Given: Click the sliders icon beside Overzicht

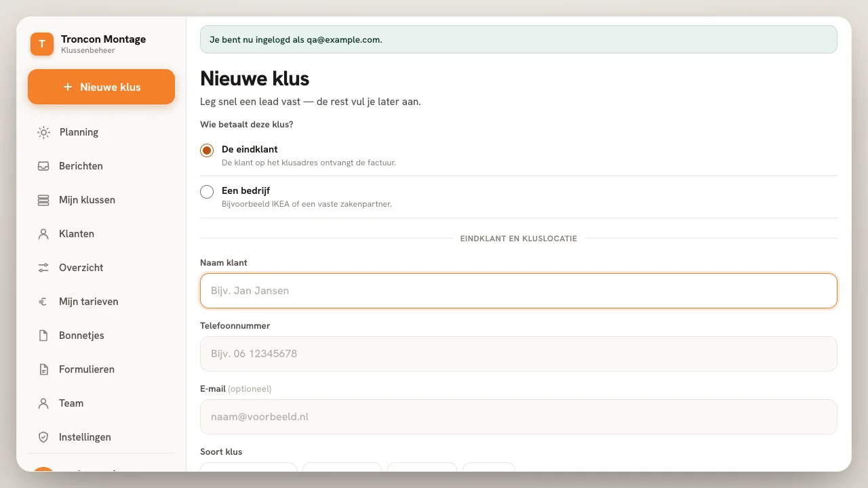Looking at the screenshot, I should (x=43, y=268).
